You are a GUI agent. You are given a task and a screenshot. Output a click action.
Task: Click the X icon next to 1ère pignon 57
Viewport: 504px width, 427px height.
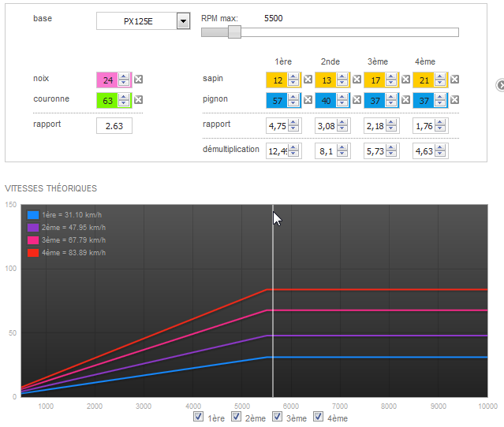pos(308,100)
